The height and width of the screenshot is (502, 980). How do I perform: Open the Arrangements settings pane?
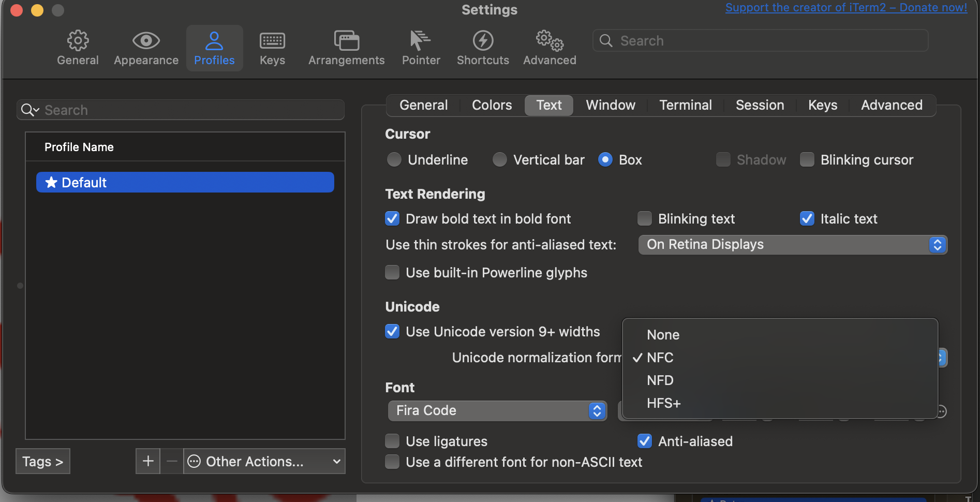[x=346, y=48]
